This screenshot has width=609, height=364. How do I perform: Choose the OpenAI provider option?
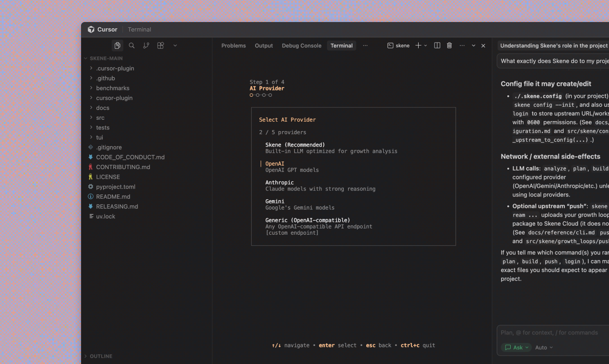click(292, 167)
